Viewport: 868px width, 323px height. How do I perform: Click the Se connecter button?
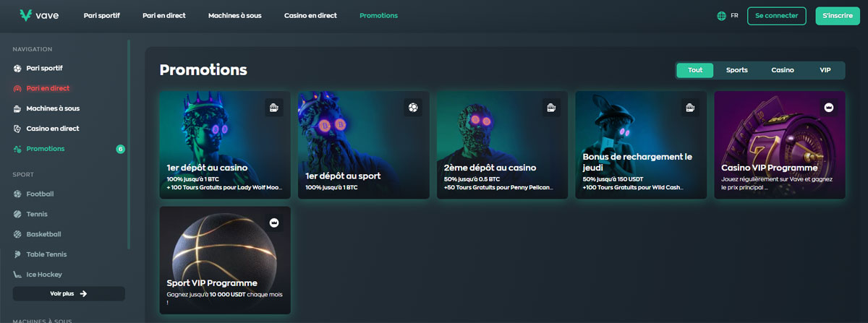777,16
